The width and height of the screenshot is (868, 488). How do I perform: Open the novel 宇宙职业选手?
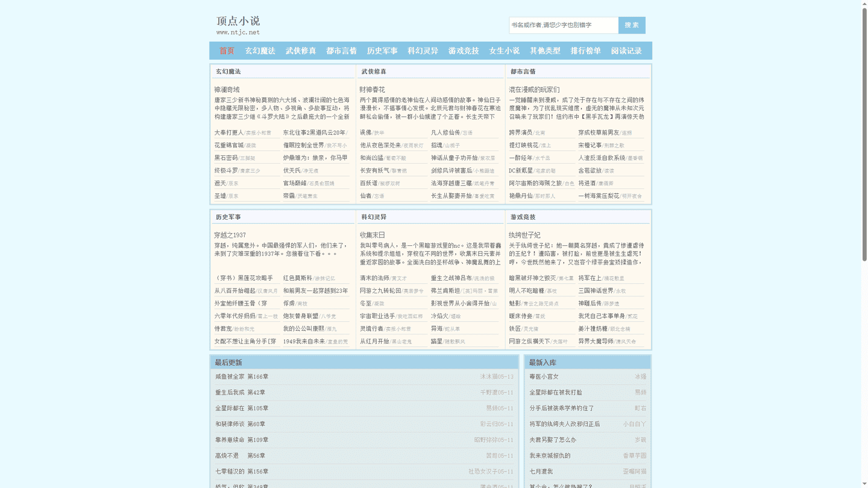(377, 316)
